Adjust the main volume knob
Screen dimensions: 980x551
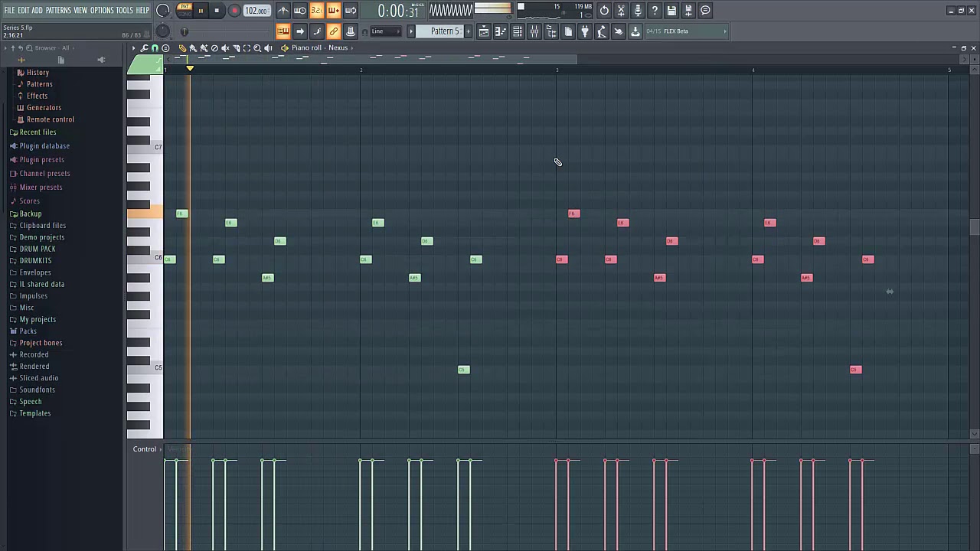162,11
